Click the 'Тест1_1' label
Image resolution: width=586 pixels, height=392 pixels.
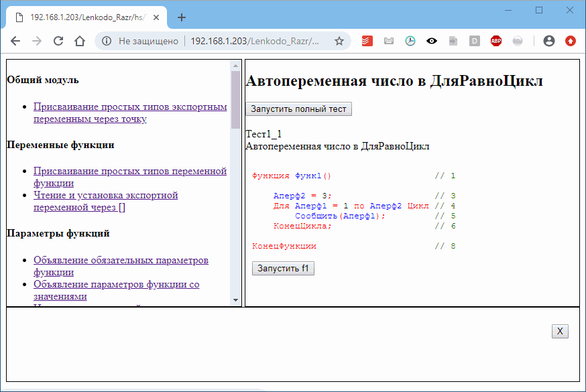[264, 134]
